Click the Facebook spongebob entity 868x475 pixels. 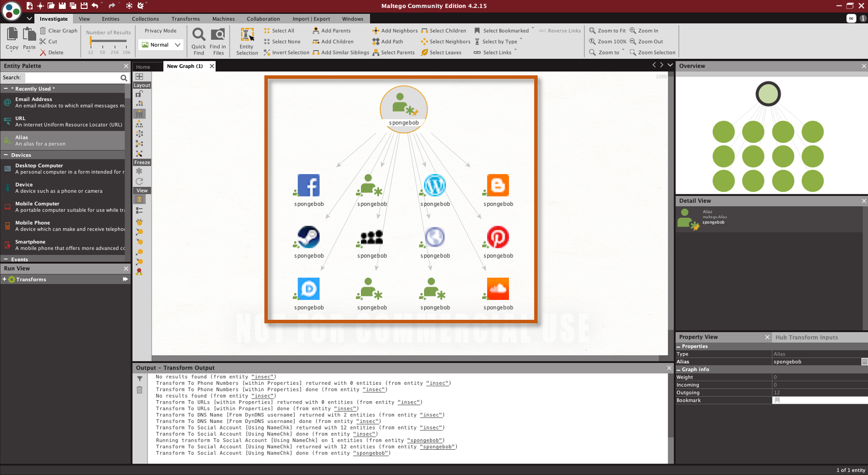(x=309, y=185)
